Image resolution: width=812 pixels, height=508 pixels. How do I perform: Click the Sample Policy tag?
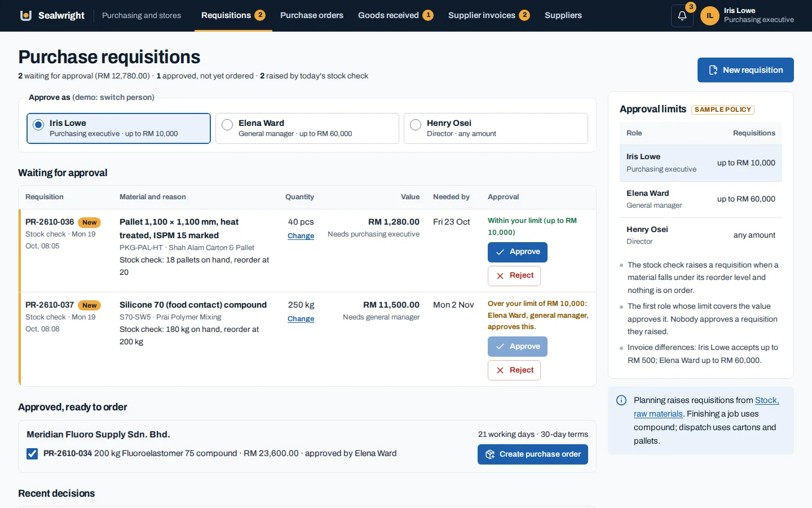point(723,110)
